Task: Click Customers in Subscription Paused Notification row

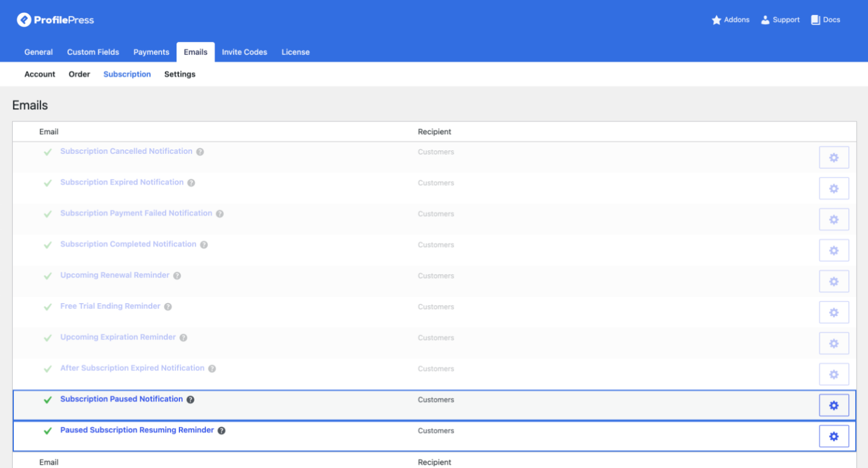Action: click(x=436, y=400)
